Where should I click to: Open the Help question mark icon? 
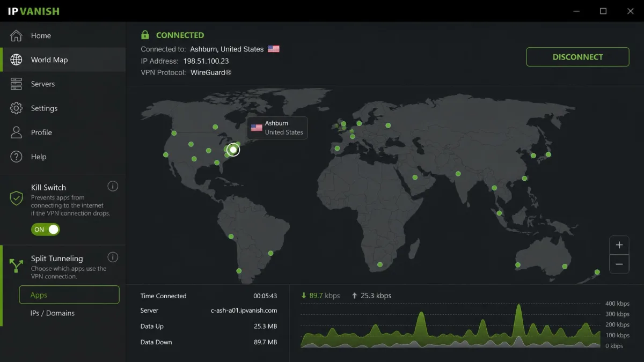[x=16, y=157]
